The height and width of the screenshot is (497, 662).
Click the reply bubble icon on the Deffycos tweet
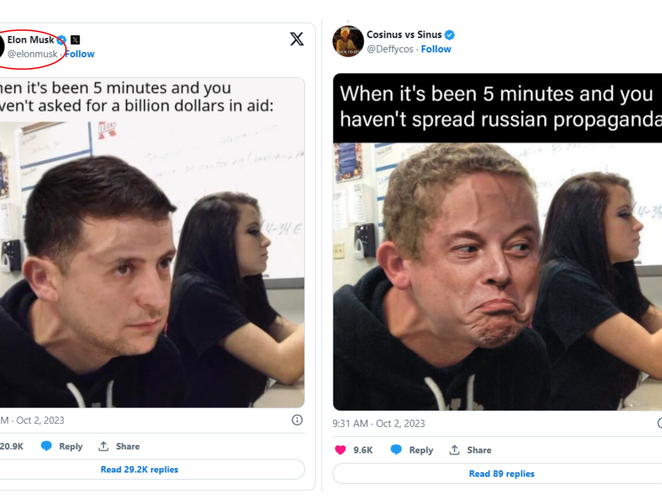tap(396, 450)
